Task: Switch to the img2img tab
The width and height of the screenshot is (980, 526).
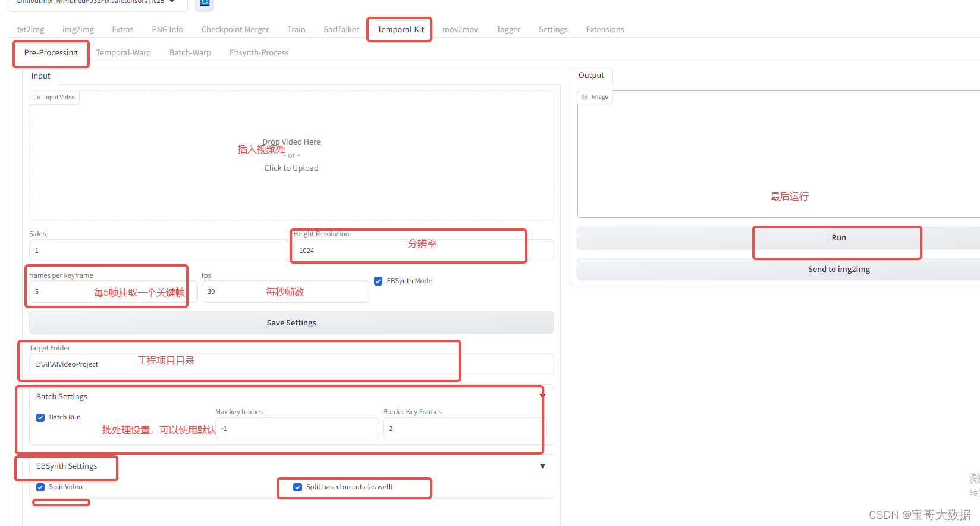Action: tap(78, 29)
